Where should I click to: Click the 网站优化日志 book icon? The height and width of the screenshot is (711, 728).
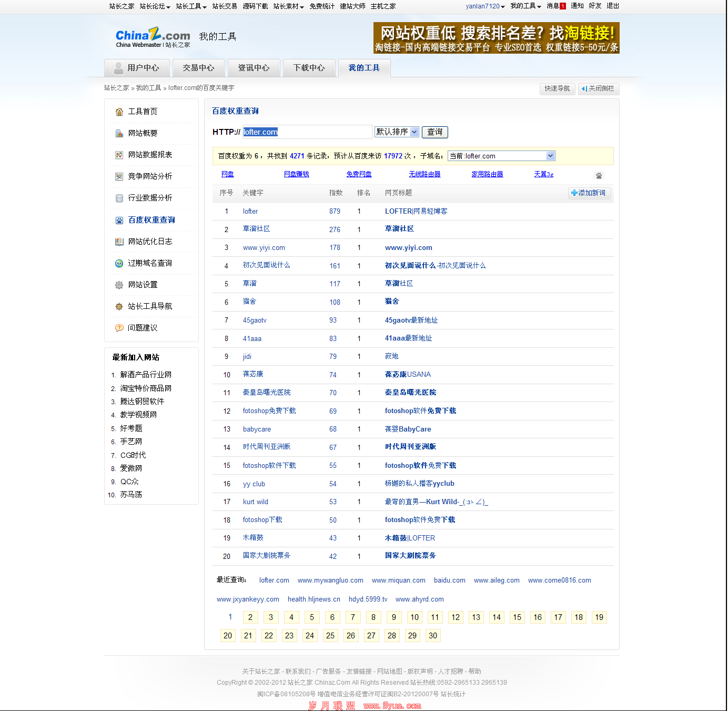[119, 242]
